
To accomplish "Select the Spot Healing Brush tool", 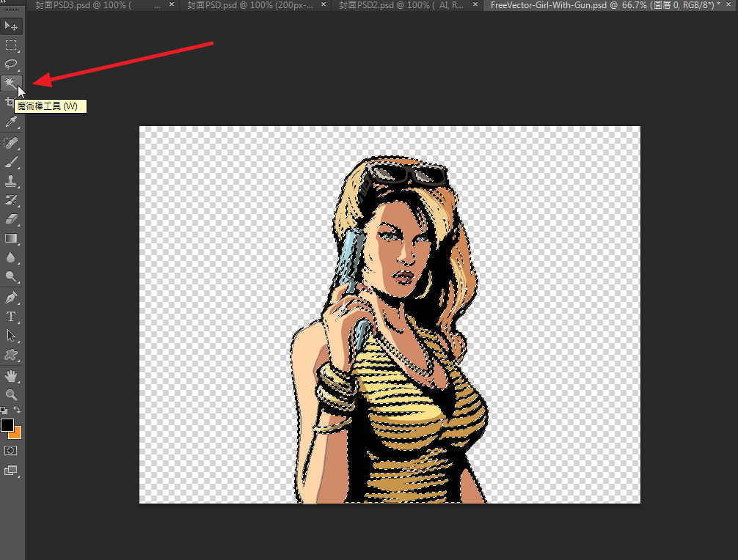I will [x=11, y=142].
